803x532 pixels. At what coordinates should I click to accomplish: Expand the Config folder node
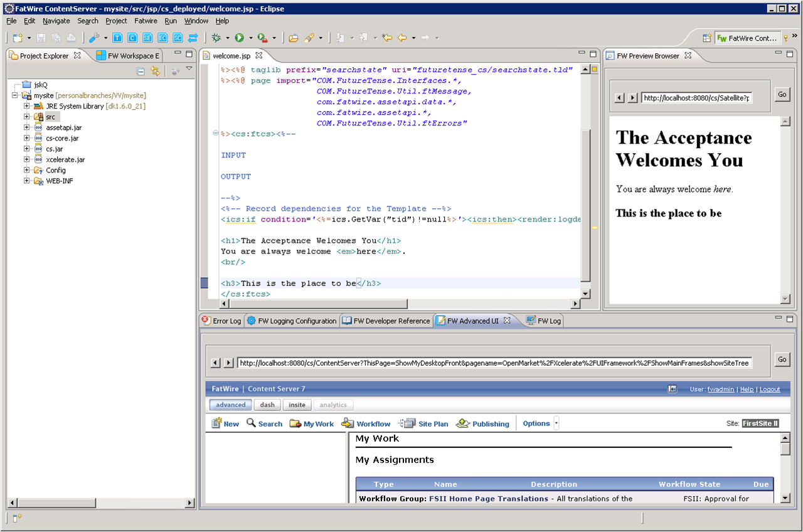[27, 170]
